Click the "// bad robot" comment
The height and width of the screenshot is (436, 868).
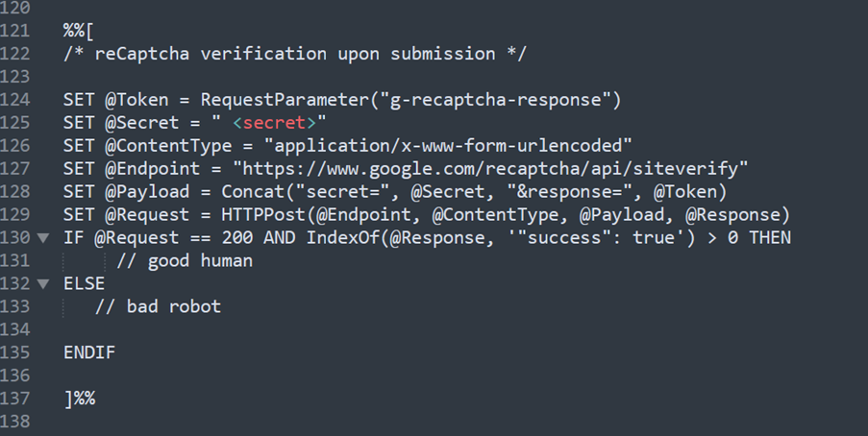tap(158, 306)
